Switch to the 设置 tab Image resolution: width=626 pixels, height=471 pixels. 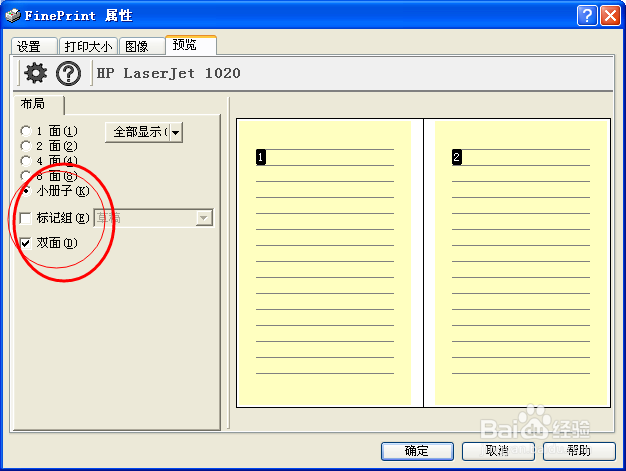pyautogui.click(x=34, y=46)
